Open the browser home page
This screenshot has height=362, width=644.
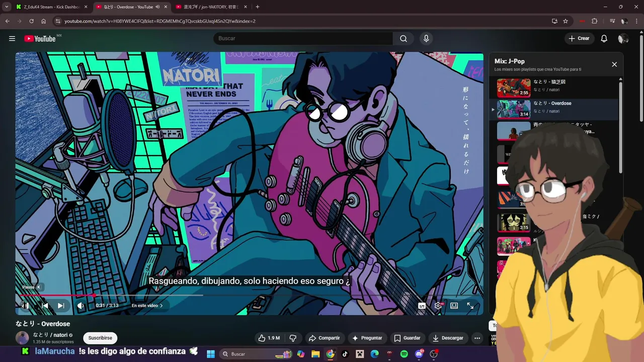(x=43, y=21)
